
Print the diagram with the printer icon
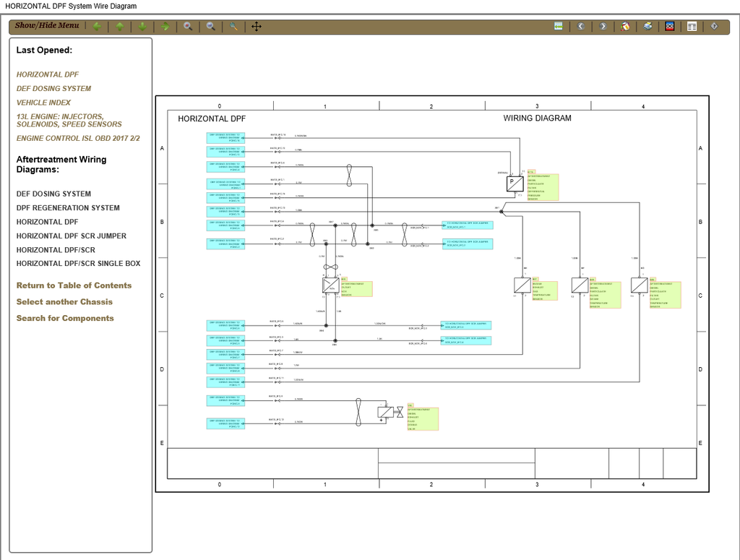[x=648, y=27]
